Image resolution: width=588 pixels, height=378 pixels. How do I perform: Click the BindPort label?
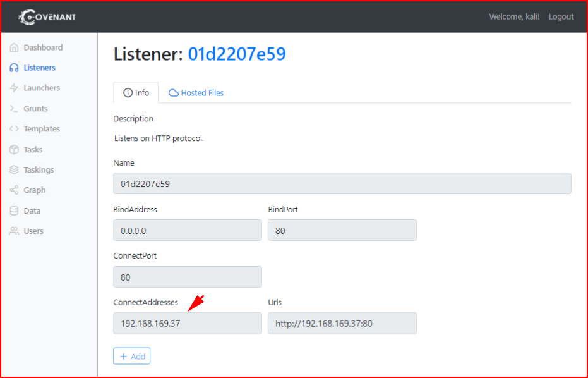[x=283, y=209]
